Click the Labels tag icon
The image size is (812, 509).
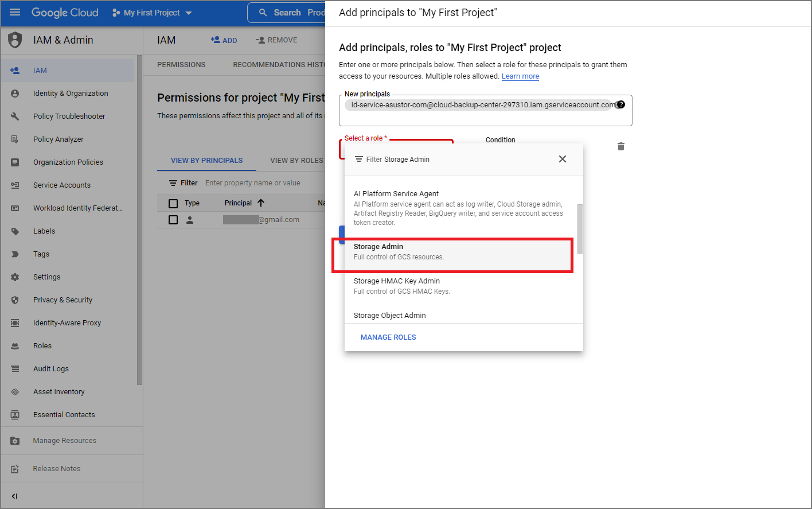click(15, 231)
